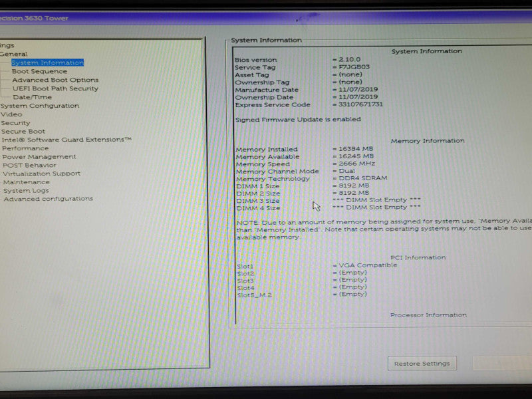Screen dimensions: 532x399
Task: Click the Slot1 VGA Compatible value
Action: 368,265
